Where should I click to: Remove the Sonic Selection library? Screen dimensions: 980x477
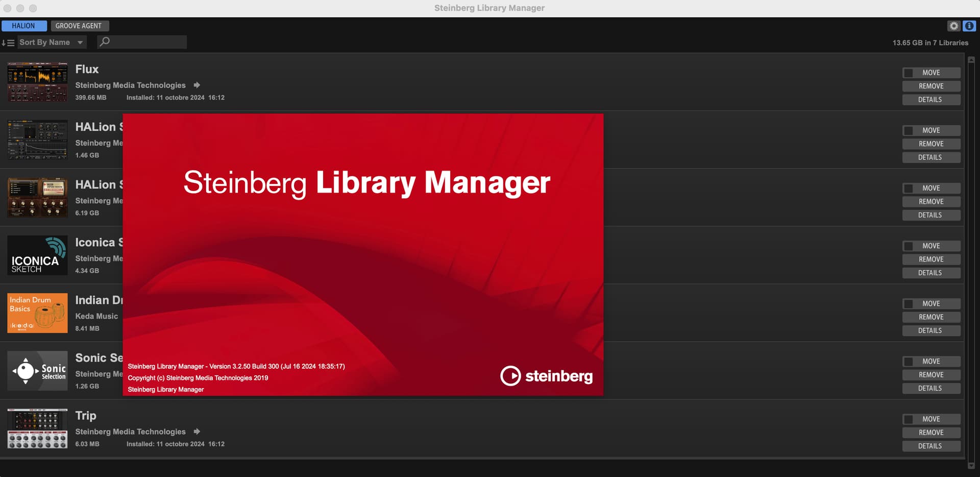coord(931,375)
